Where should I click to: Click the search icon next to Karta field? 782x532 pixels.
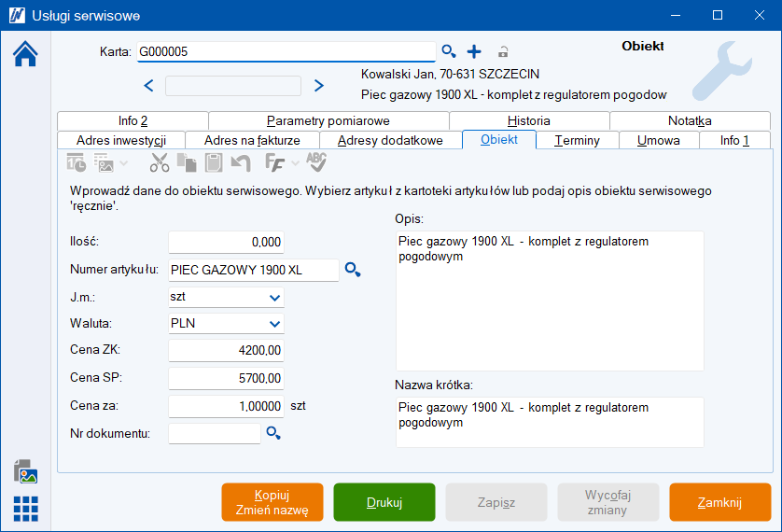pyautogui.click(x=449, y=51)
